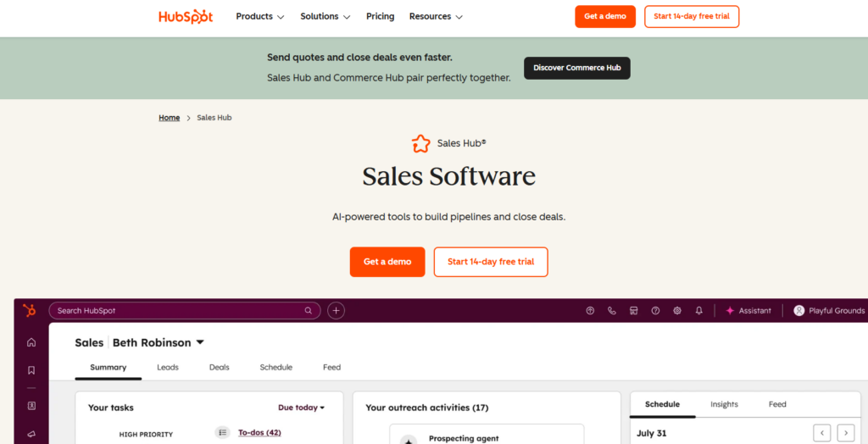The height and width of the screenshot is (444, 868).
Task: Click the Your outreach activities (17) heading
Action: pos(427,408)
